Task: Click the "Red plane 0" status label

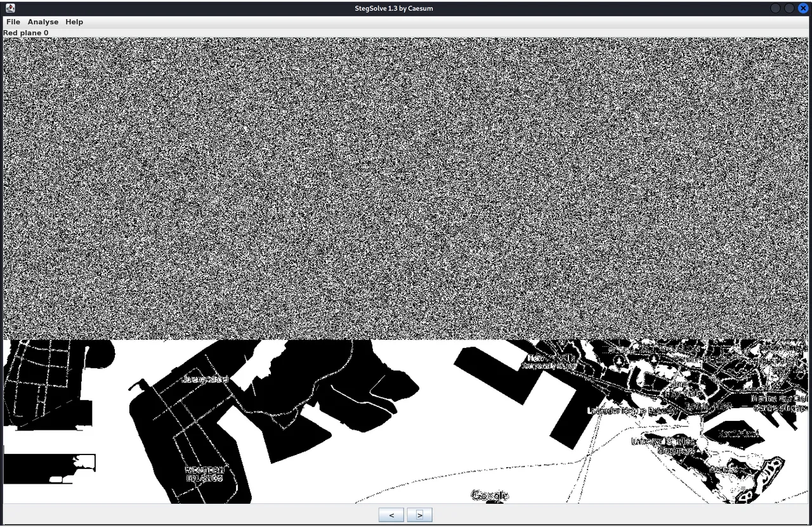Action: (25, 32)
